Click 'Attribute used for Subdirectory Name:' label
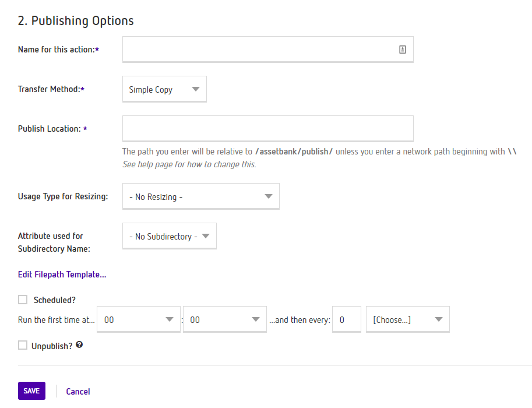Viewport: 532px width, 408px height. pyautogui.click(x=54, y=242)
